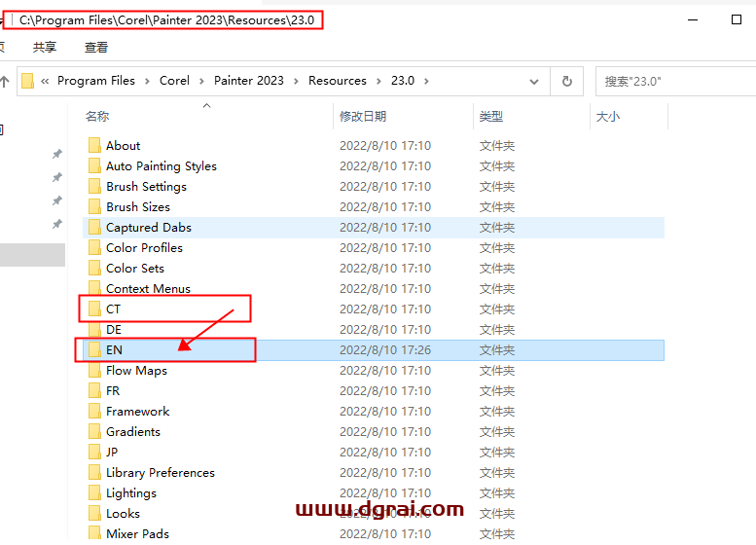Image resolution: width=756 pixels, height=545 pixels.
Task: Refresh the current folder view
Action: pos(567,81)
